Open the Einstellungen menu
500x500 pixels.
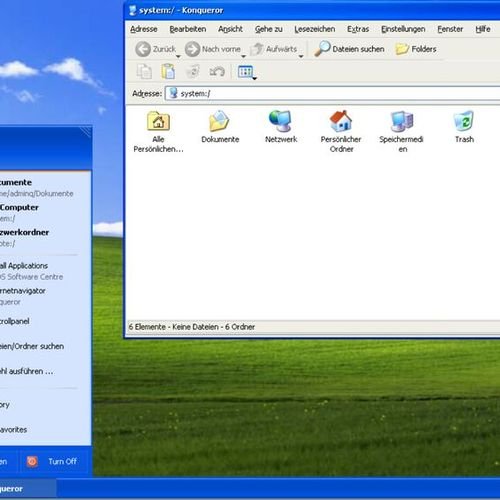point(403,29)
